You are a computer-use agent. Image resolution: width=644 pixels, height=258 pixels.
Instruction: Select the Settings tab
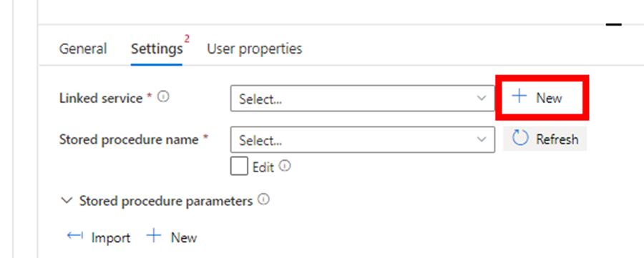(x=157, y=49)
